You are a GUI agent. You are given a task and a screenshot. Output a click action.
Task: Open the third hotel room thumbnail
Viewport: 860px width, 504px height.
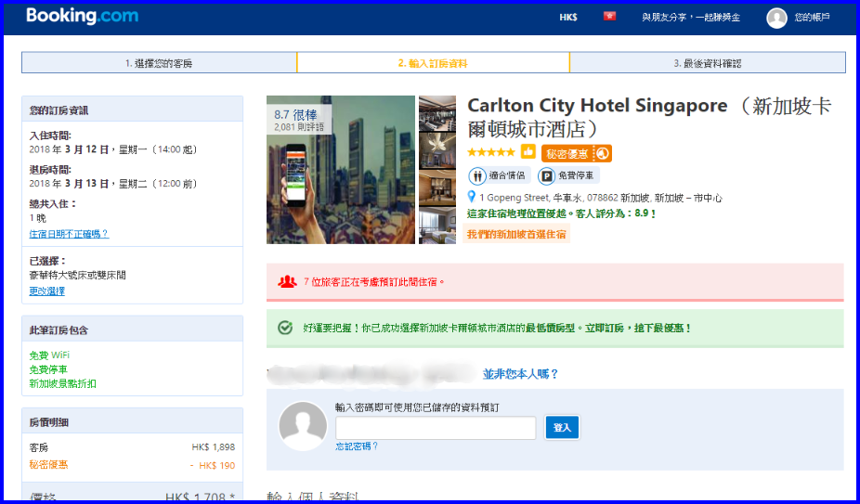(437, 188)
